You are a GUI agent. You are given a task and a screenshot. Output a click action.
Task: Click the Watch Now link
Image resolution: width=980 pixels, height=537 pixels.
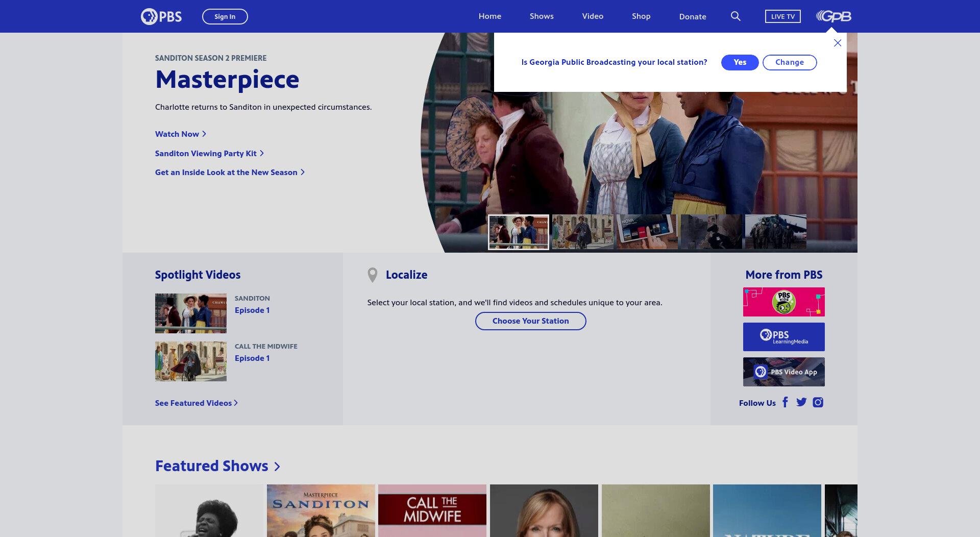pyautogui.click(x=181, y=134)
